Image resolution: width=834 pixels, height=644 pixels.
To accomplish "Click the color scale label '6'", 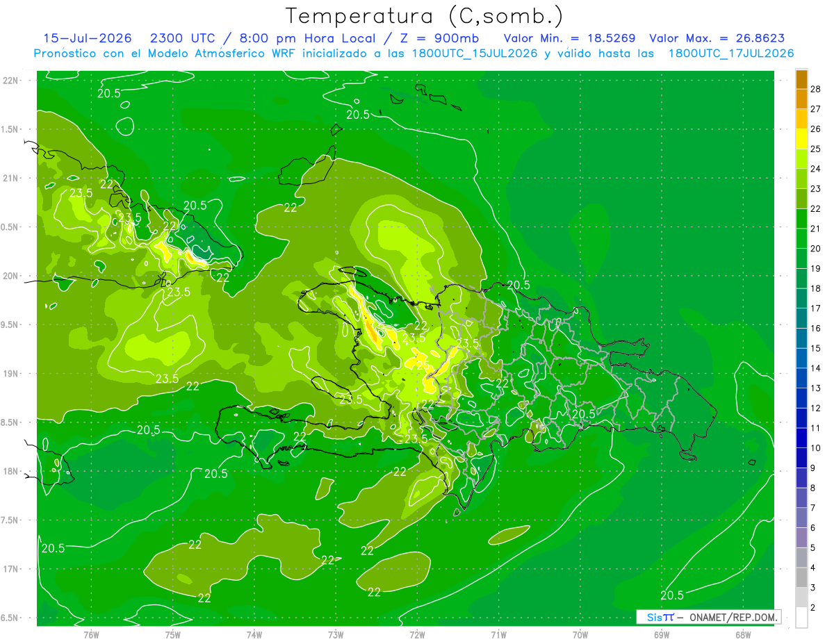I will (813, 528).
